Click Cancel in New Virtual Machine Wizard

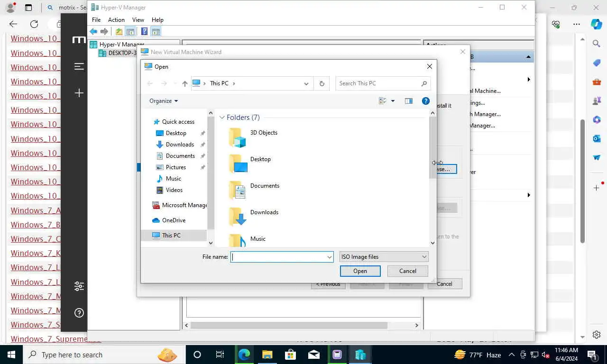(445, 284)
